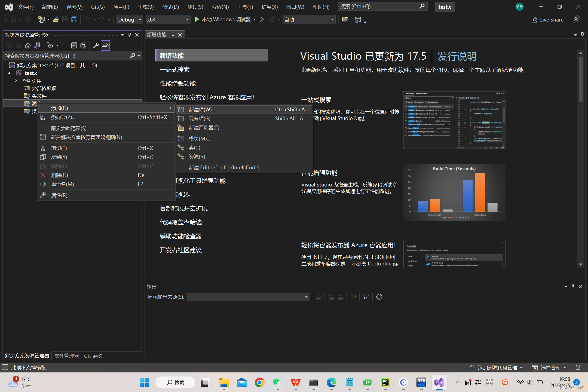Unpin the 新增功能 tab
Viewport: 588px width, 392px height.
coord(172,35)
